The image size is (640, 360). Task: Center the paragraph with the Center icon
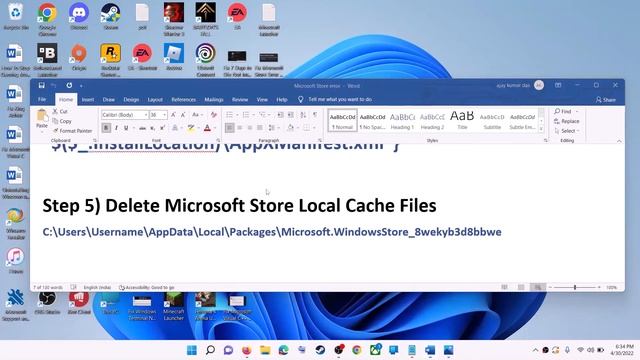point(240,128)
